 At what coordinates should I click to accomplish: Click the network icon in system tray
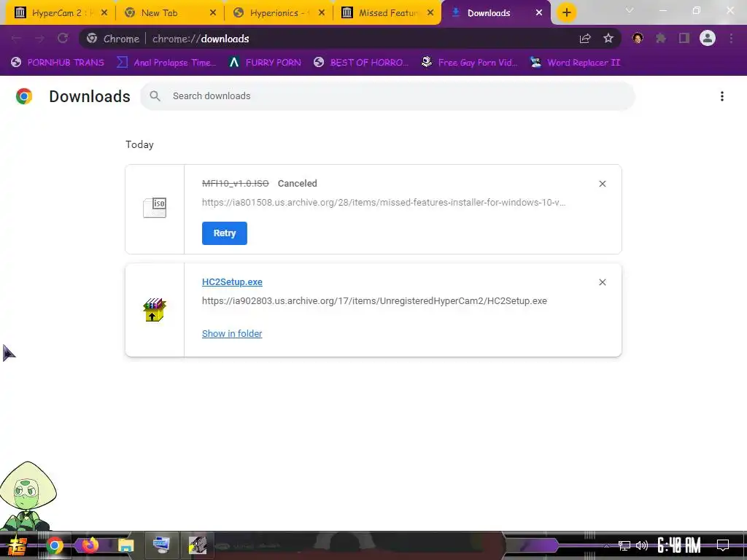tap(624, 545)
